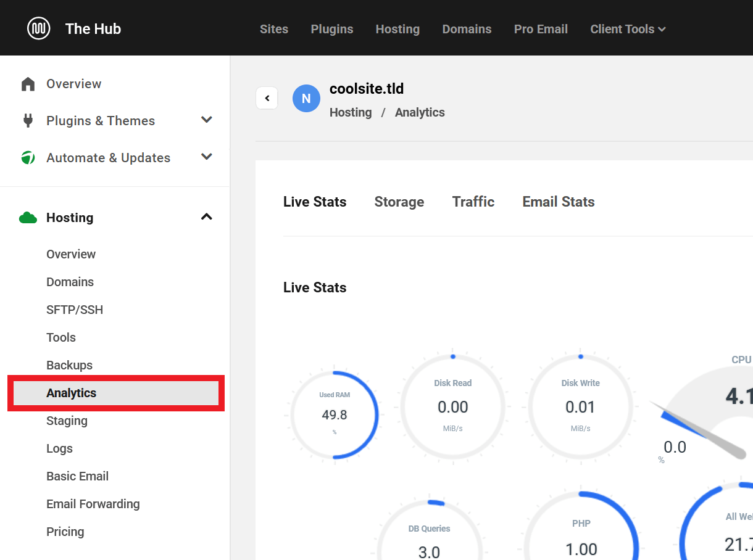Click the green Automate & Updates icon
This screenshot has height=560, width=753.
(28, 158)
